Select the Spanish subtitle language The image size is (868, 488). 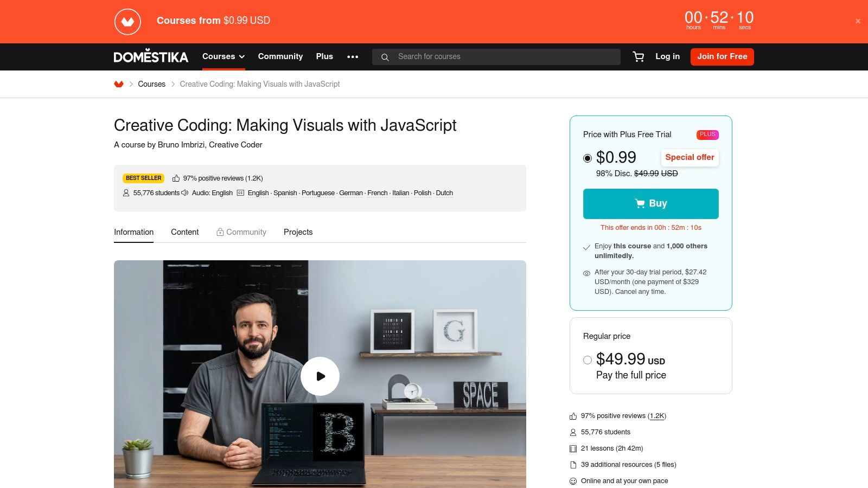tap(285, 193)
